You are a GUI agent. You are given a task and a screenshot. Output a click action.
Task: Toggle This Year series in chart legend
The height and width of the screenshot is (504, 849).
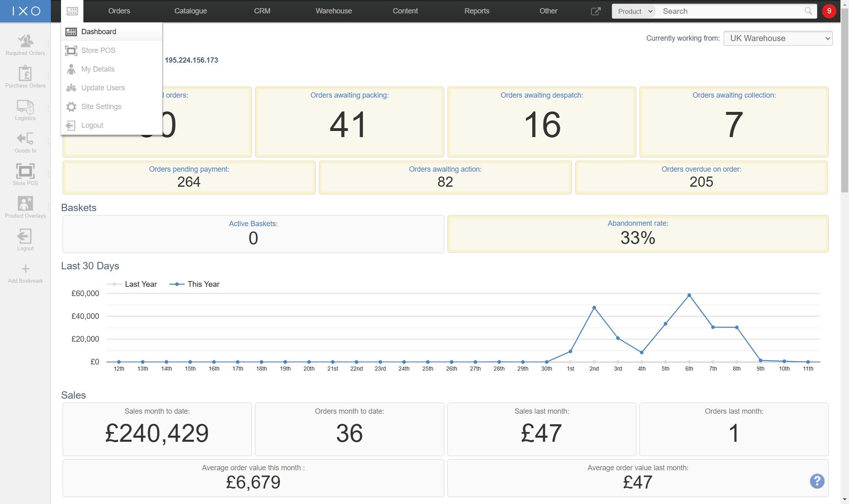pos(194,284)
